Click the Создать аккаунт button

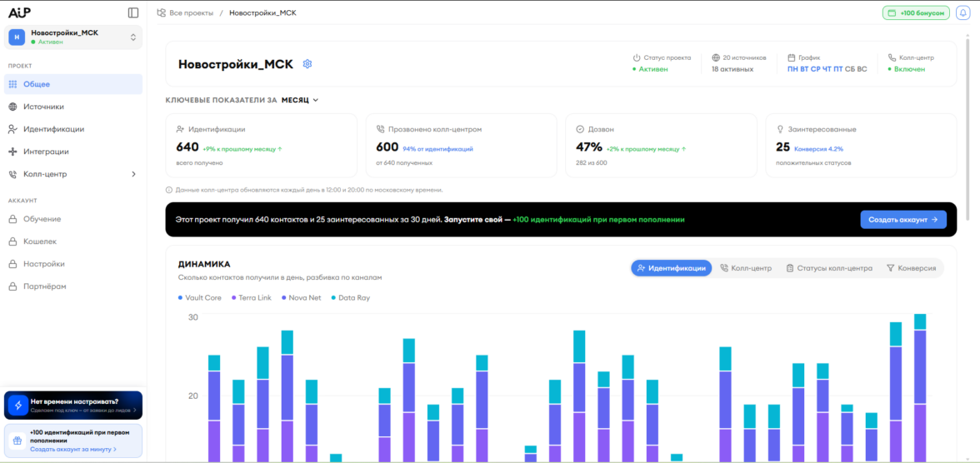pyautogui.click(x=903, y=220)
